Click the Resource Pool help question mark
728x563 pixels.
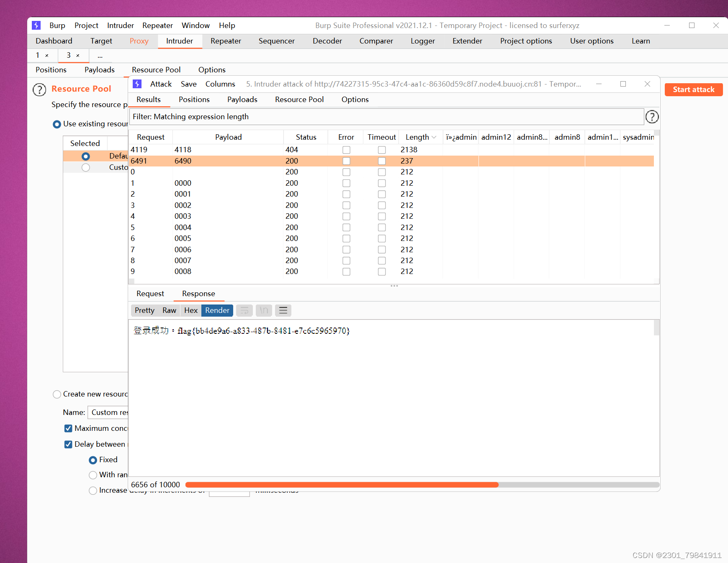pyautogui.click(x=39, y=89)
